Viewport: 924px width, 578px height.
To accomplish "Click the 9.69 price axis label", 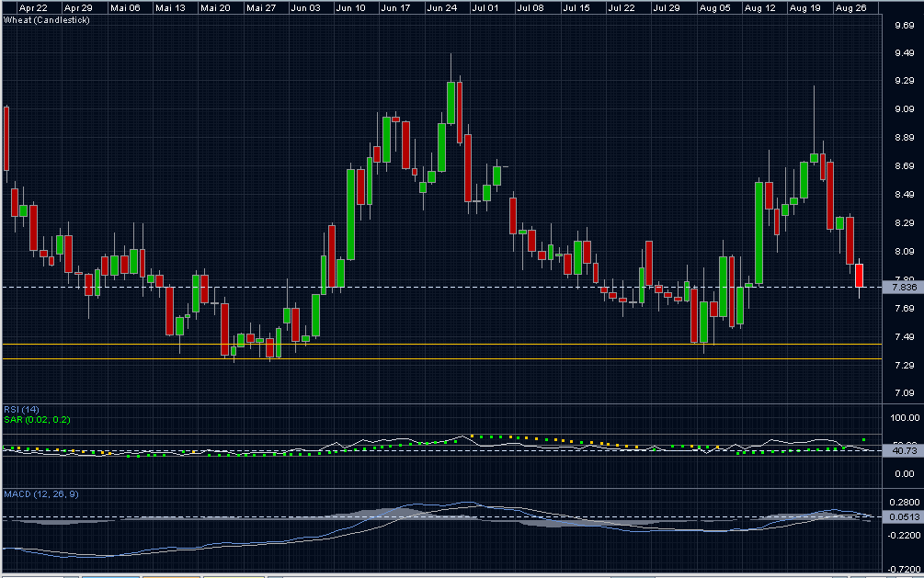I will (x=905, y=26).
